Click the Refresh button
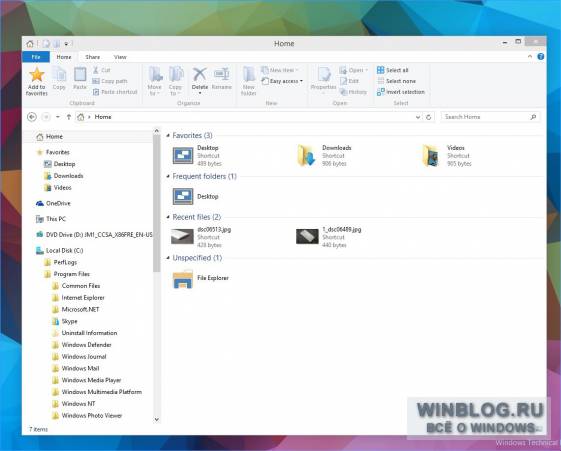The width and height of the screenshot is (561, 451). coord(428,117)
